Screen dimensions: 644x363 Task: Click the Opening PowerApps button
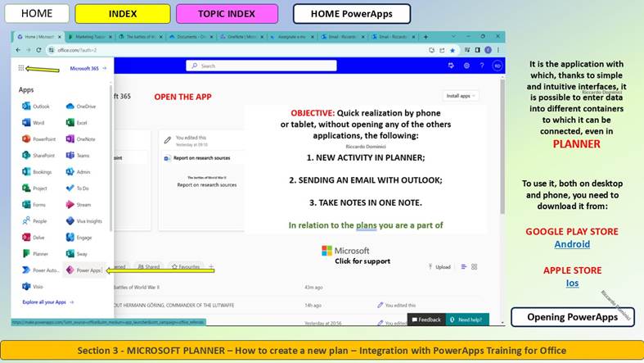pyautogui.click(x=573, y=317)
